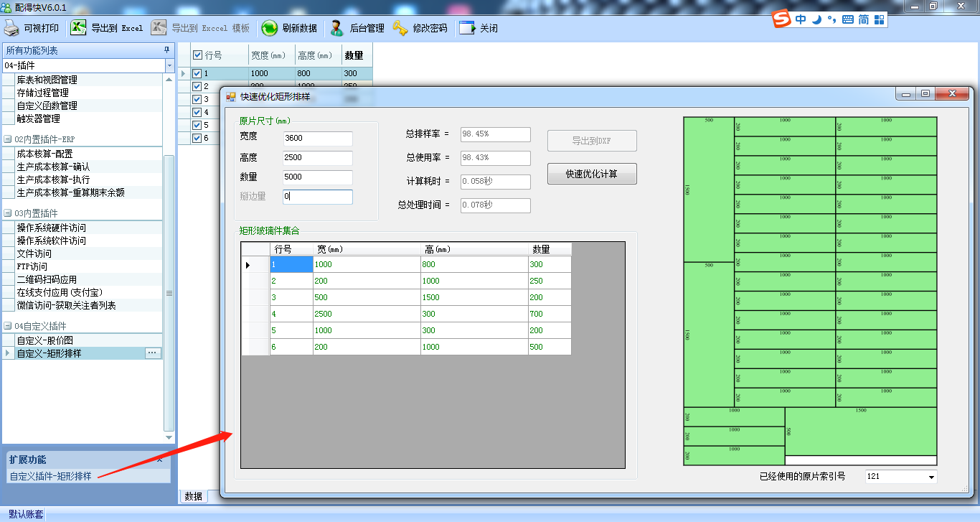Collapse the 04自定义插件 group

[x=8, y=326]
